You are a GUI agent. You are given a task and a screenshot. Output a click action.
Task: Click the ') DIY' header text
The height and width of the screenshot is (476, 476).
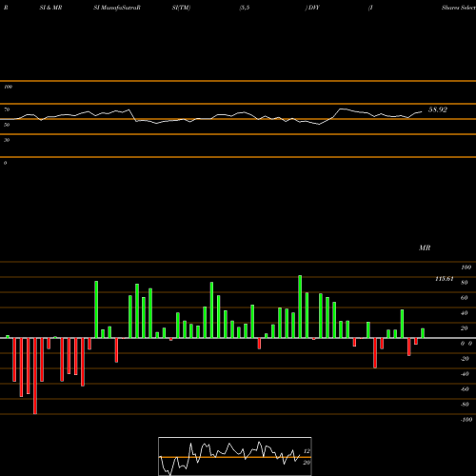(x=312, y=8)
